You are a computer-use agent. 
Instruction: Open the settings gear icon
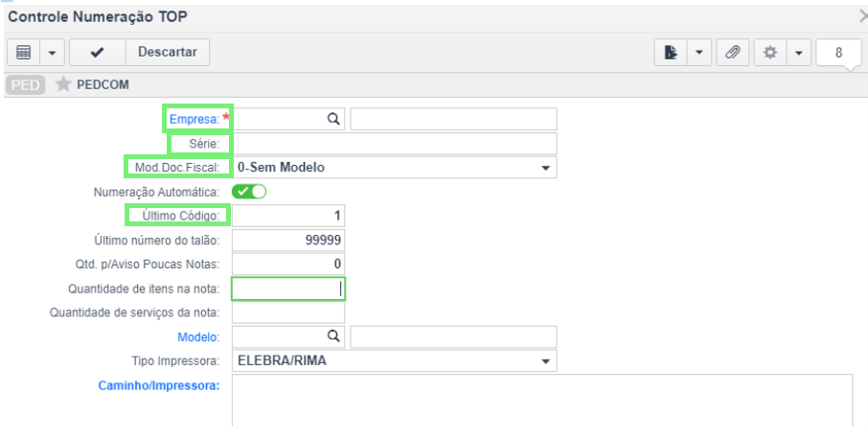point(770,53)
